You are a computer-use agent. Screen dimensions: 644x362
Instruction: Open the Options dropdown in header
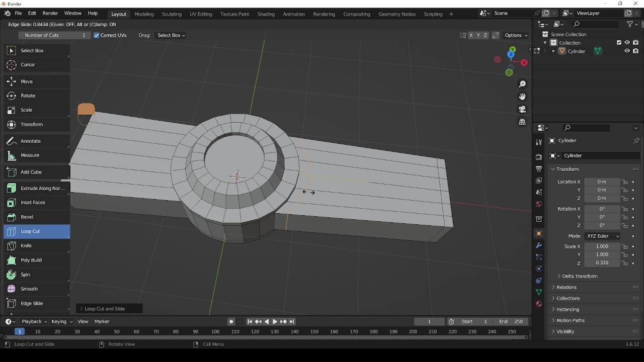(516, 35)
